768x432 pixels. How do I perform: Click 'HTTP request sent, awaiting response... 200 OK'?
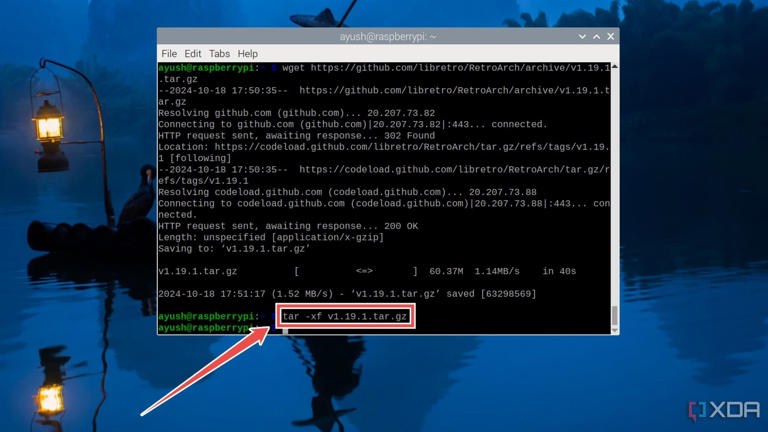(x=288, y=226)
